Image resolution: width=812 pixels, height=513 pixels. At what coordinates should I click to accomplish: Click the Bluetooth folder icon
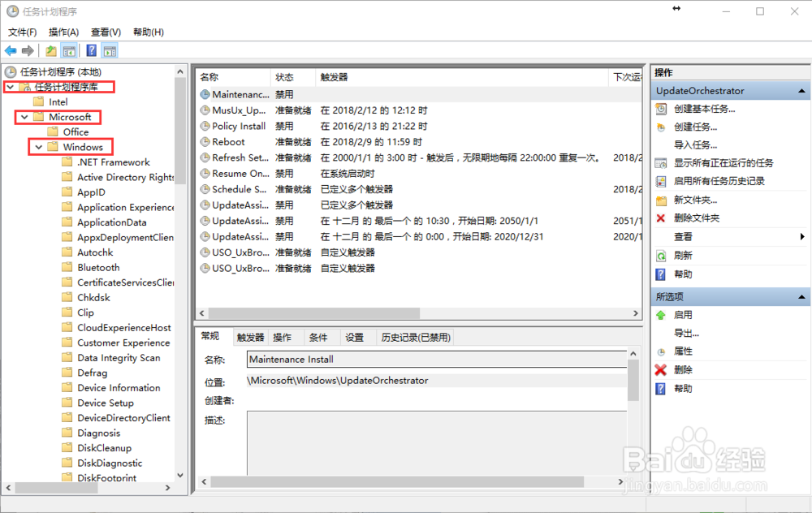point(67,267)
